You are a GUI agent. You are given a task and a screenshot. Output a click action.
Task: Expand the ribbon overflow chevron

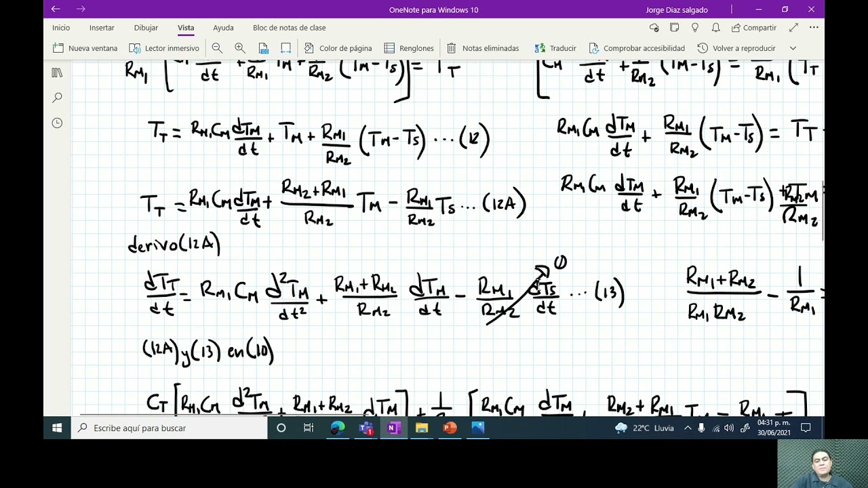pos(793,48)
